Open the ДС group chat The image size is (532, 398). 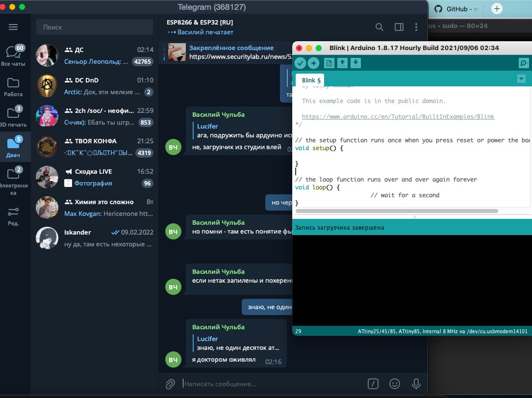click(x=95, y=55)
